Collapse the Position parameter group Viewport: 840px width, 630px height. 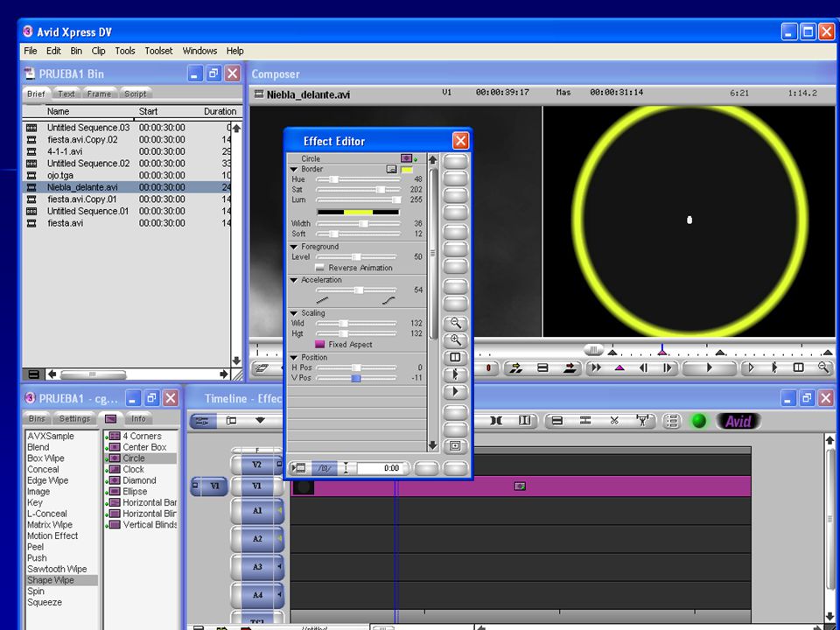(x=294, y=357)
